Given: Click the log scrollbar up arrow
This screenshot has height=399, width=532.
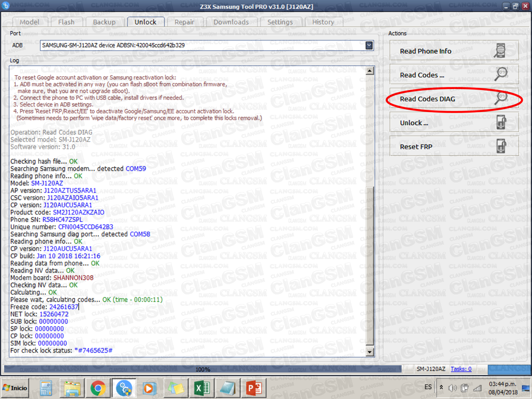Looking at the screenshot, I should (370, 71).
